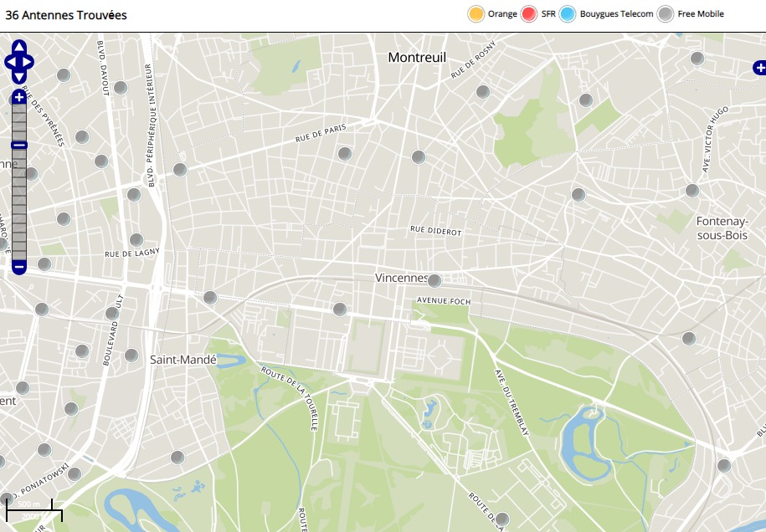Toggle the Bouygues Telecom filter

point(568,14)
